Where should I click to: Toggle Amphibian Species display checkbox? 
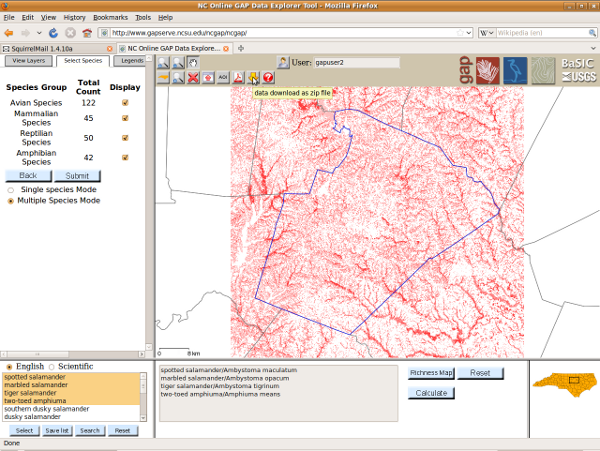click(x=125, y=157)
